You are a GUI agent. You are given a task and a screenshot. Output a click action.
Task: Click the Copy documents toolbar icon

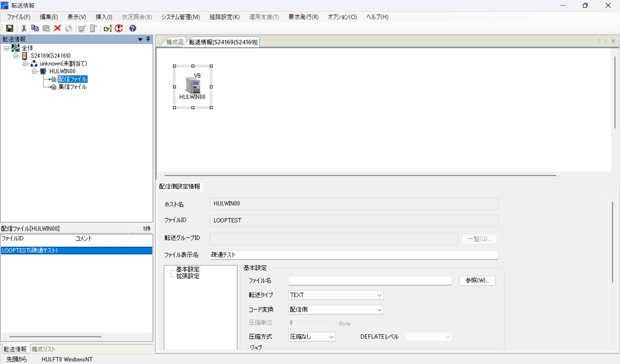35,28
